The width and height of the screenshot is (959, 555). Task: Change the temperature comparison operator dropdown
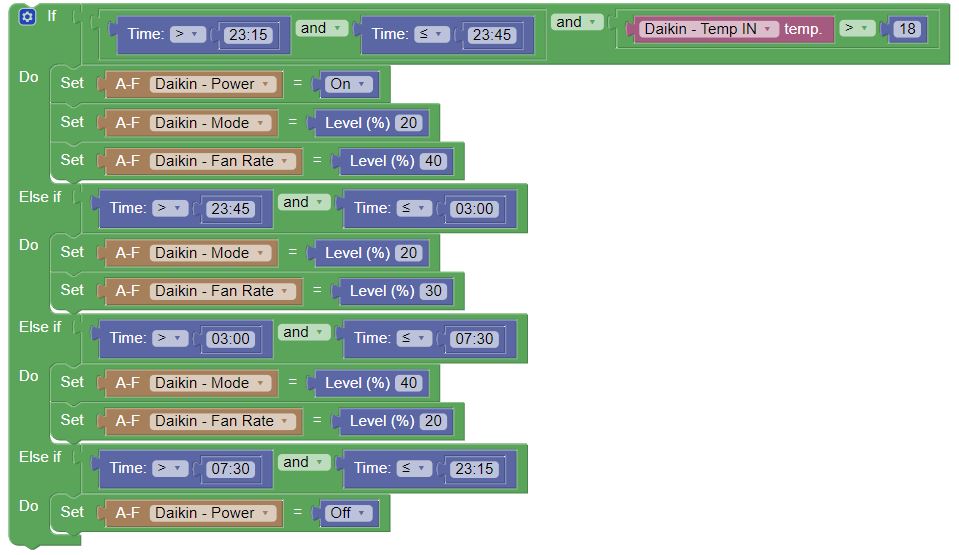[857, 28]
